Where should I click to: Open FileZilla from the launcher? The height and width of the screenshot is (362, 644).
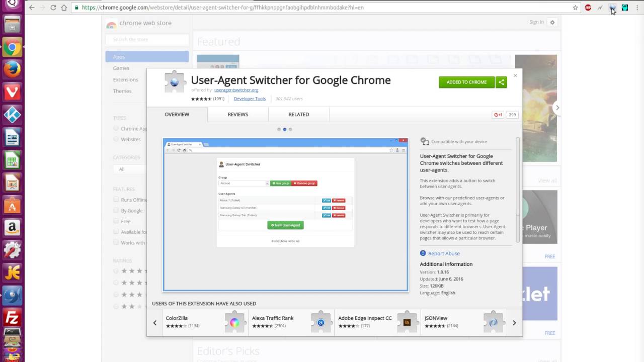click(x=12, y=317)
